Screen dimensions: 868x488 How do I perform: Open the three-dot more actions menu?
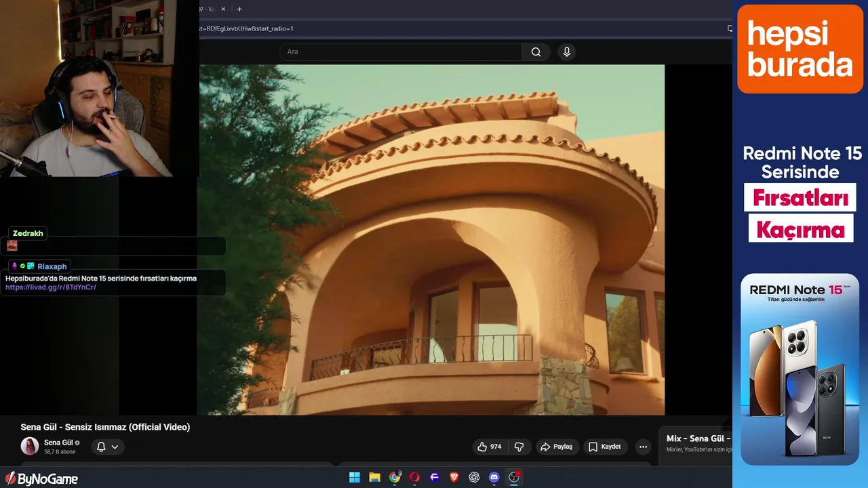pos(643,447)
